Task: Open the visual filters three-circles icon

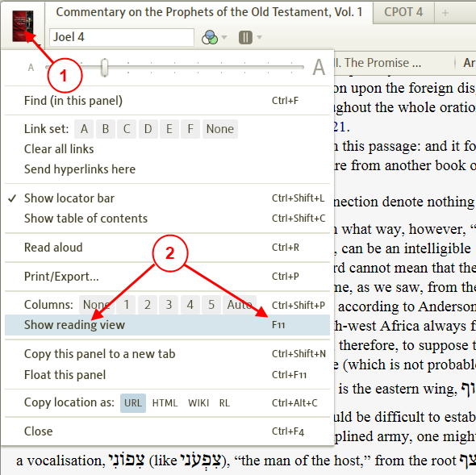Action: pyautogui.click(x=210, y=37)
